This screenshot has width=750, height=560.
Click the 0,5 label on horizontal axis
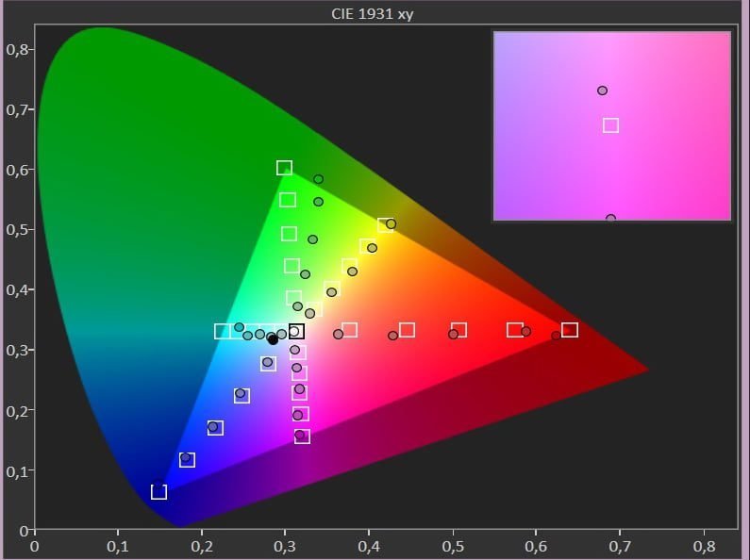pos(453,546)
